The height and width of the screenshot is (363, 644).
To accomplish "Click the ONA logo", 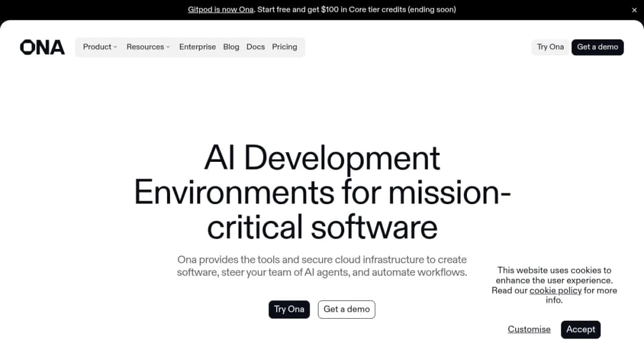I will tap(42, 47).
